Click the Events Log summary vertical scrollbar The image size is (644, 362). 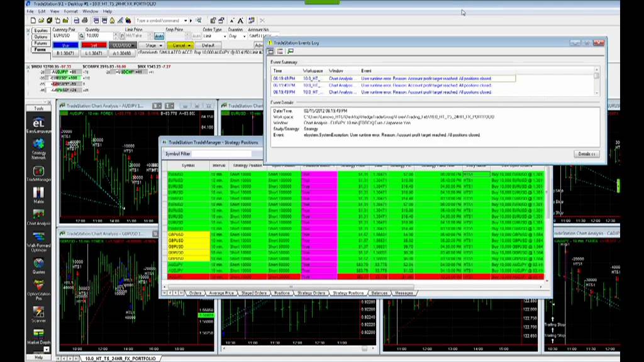[596, 82]
